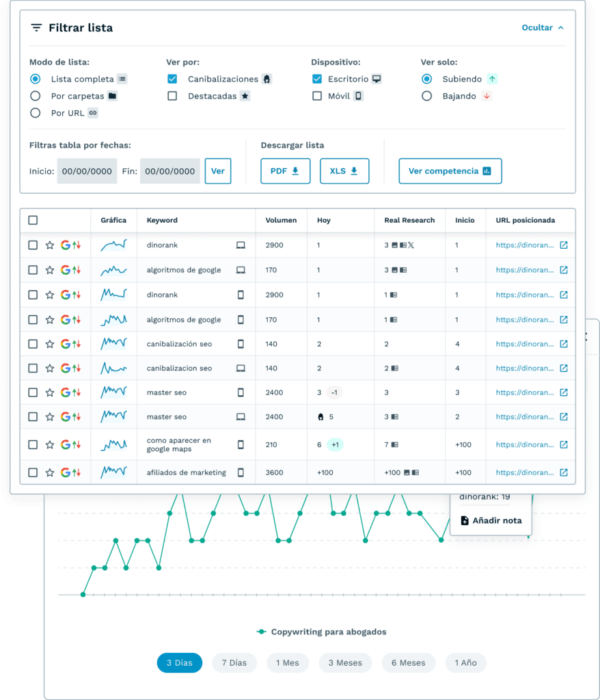Collapse the filter panel via Ocultar
Image resolution: width=600 pixels, height=700 pixels.
[x=543, y=27]
